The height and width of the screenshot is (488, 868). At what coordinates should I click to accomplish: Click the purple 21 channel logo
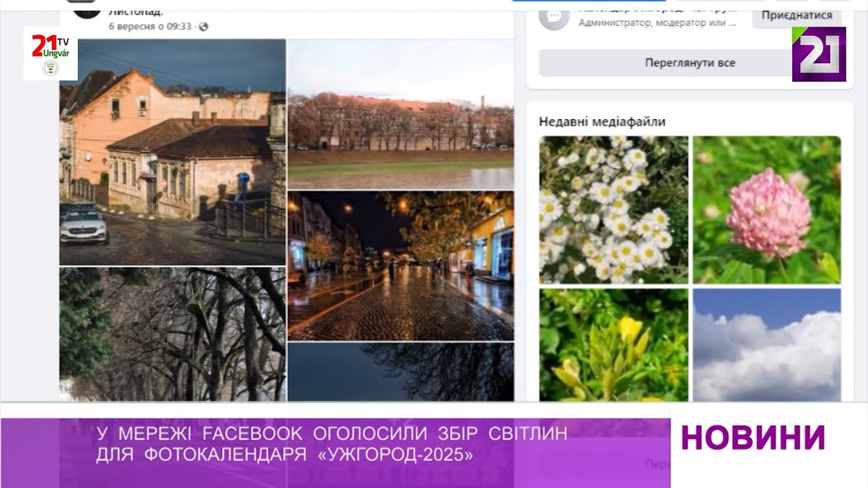[818, 54]
